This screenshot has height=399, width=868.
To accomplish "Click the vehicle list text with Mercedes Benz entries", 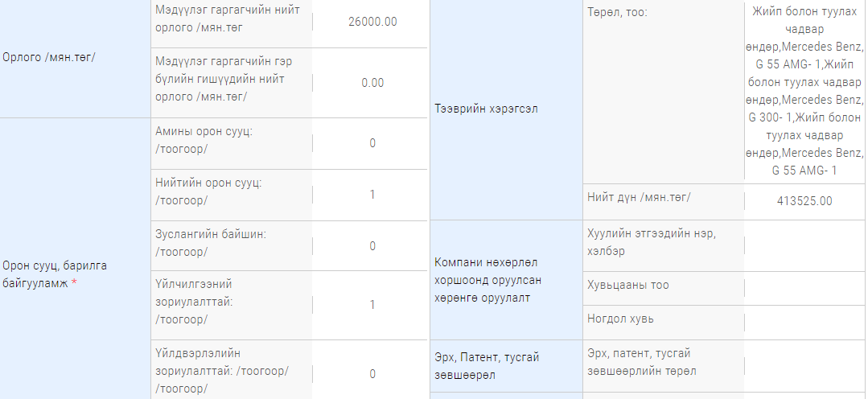I will coord(805,91).
